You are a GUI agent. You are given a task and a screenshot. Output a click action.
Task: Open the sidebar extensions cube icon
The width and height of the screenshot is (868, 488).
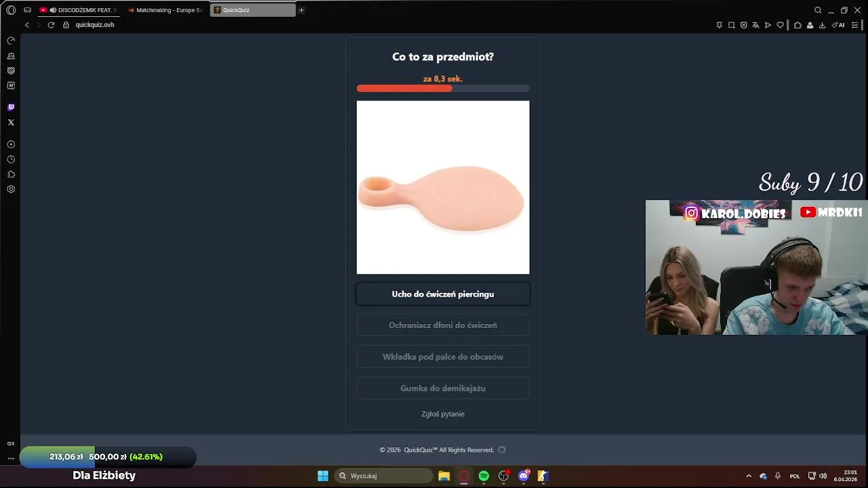[11, 174]
